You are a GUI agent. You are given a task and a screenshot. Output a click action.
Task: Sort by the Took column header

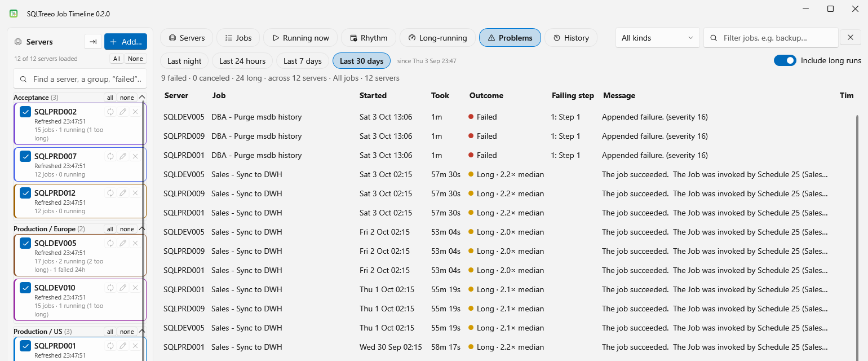point(440,95)
